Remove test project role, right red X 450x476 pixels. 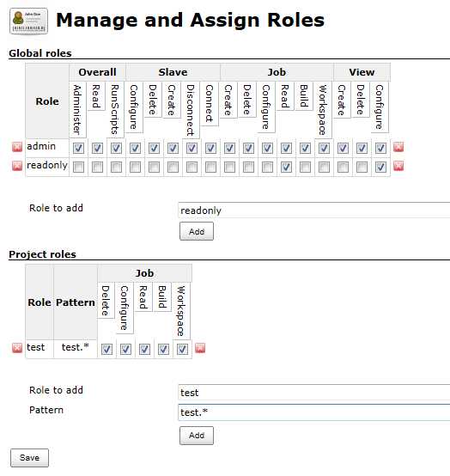200,348
